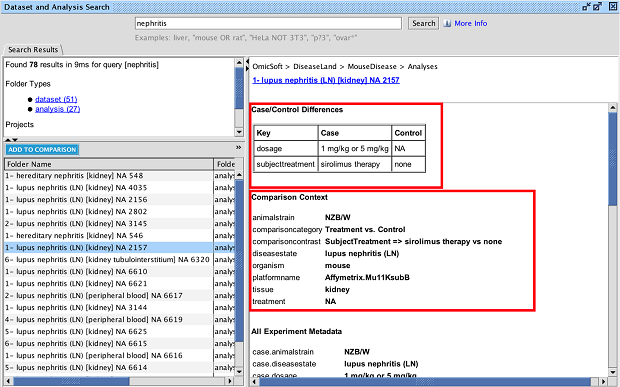Select row lupus nephritis (LN) [kidney] NA 4035

[109, 187]
